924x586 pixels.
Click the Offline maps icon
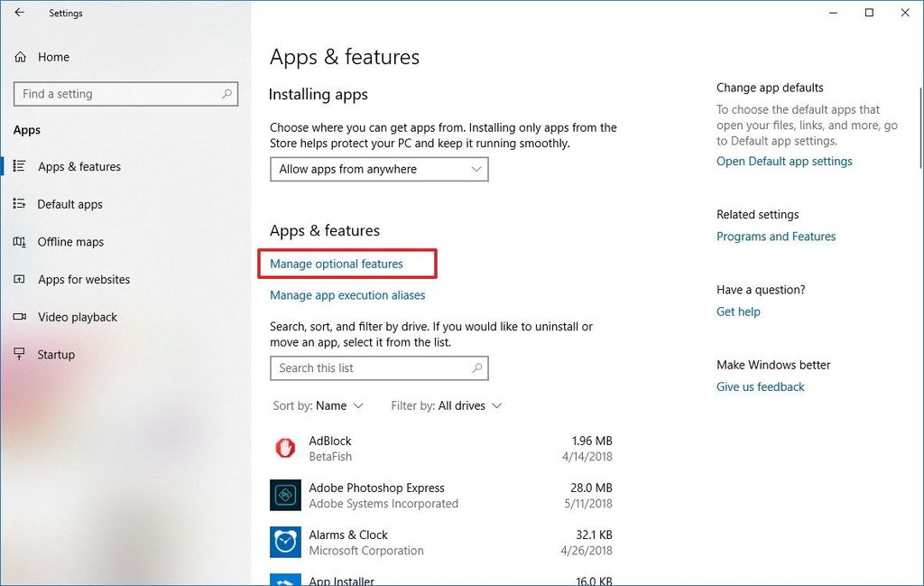(19, 242)
